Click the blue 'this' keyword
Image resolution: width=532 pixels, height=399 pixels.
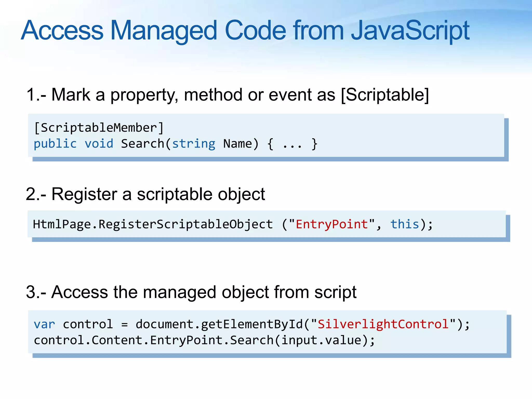point(405,224)
